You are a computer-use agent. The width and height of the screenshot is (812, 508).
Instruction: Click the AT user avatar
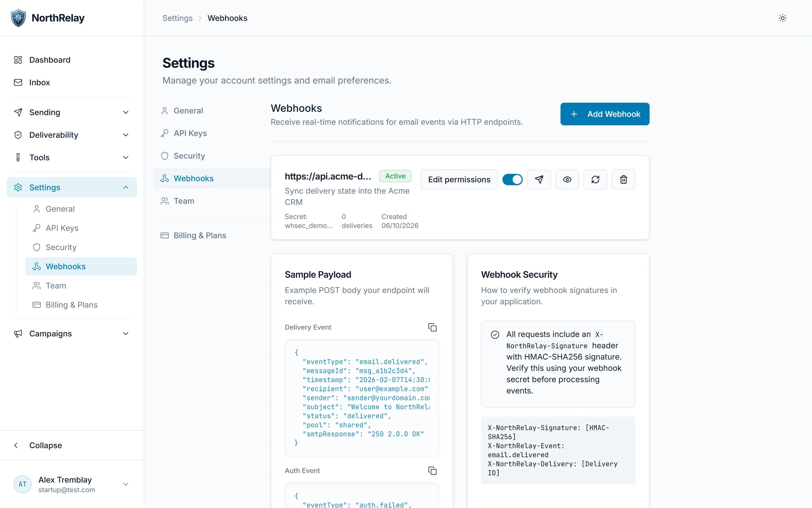coord(23,484)
